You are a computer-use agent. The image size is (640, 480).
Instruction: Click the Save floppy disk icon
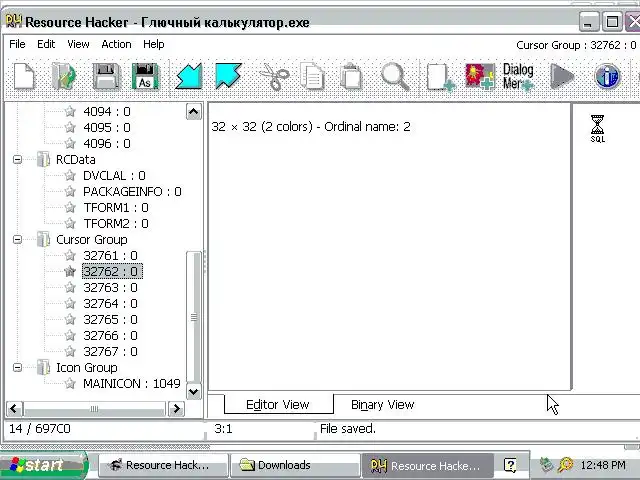(106, 76)
